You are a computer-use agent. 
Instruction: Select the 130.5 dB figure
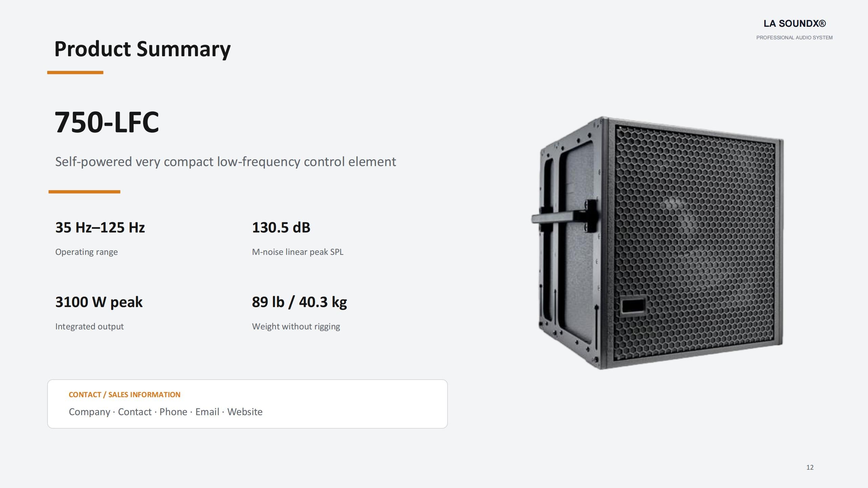point(281,227)
